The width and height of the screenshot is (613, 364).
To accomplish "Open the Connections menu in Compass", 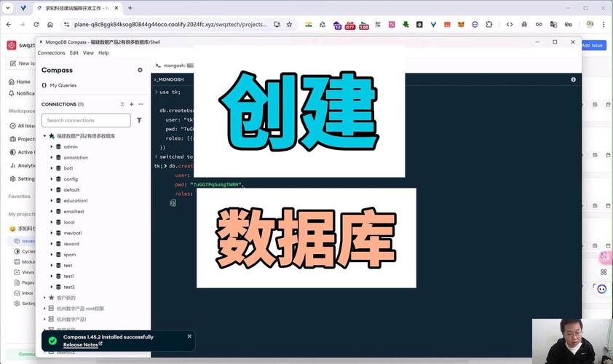I will point(51,53).
